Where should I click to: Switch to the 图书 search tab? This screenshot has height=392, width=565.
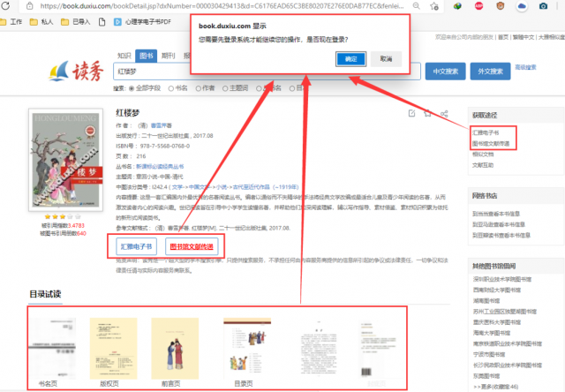click(147, 56)
